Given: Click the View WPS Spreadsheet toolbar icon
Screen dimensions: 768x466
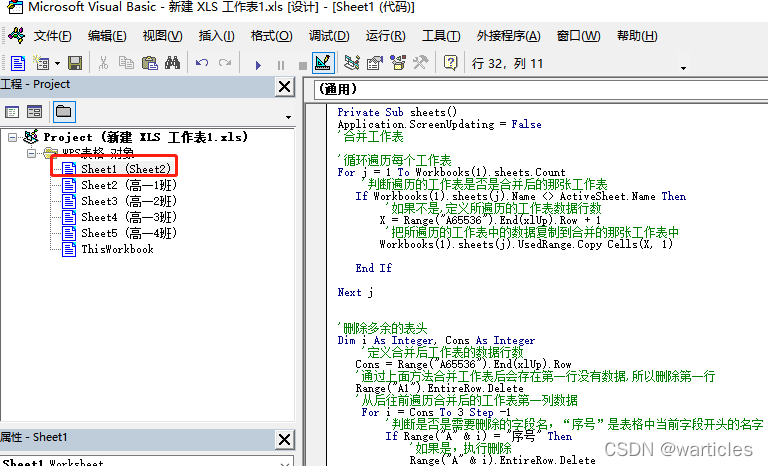Looking at the screenshot, I should [18, 63].
